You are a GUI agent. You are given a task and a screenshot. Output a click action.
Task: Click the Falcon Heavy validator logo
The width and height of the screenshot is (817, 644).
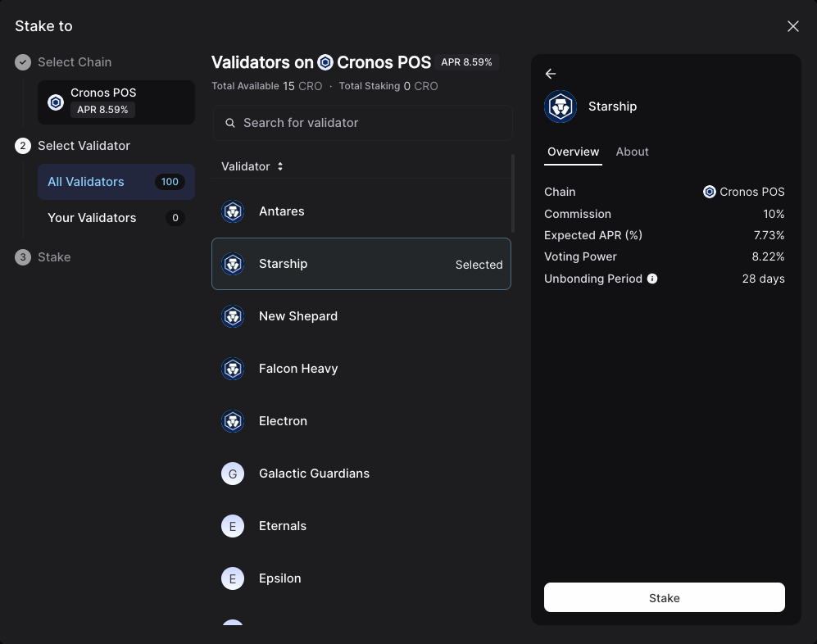click(x=233, y=369)
